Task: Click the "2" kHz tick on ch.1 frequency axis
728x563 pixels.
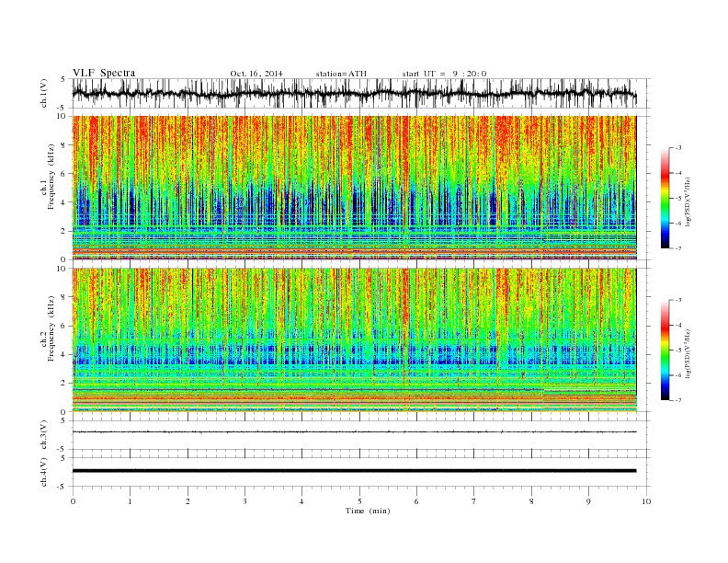Action: tap(64, 231)
